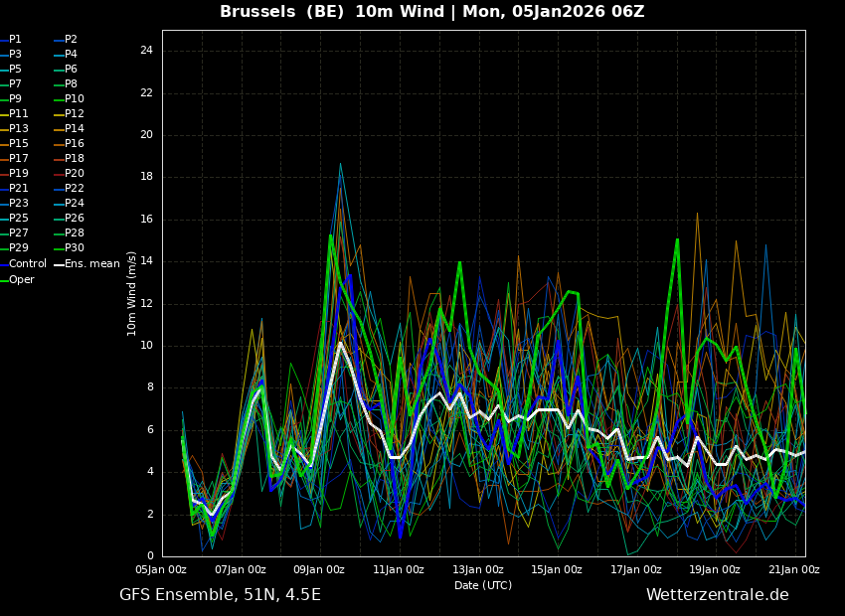The width and height of the screenshot is (845, 616).
Task: Click the 13Jan 00z date tick
Action: pos(477,569)
